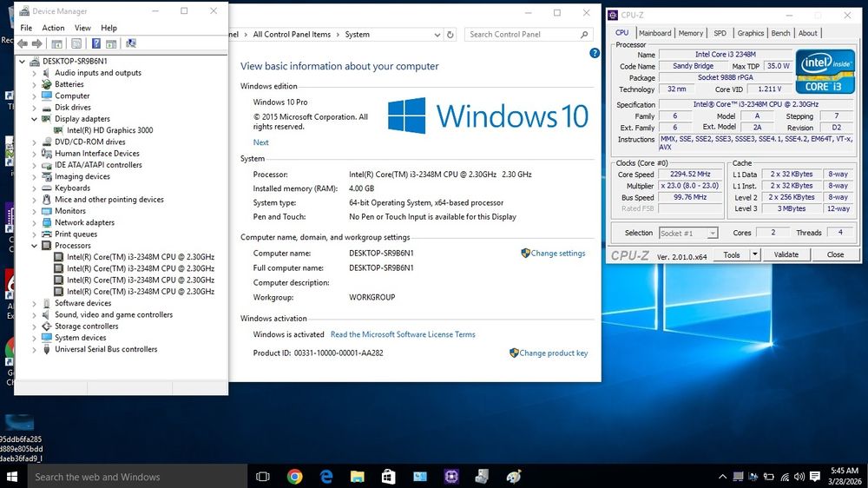
Task: Select Intel(R) HD Graphics 3000 device
Action: [x=109, y=130]
